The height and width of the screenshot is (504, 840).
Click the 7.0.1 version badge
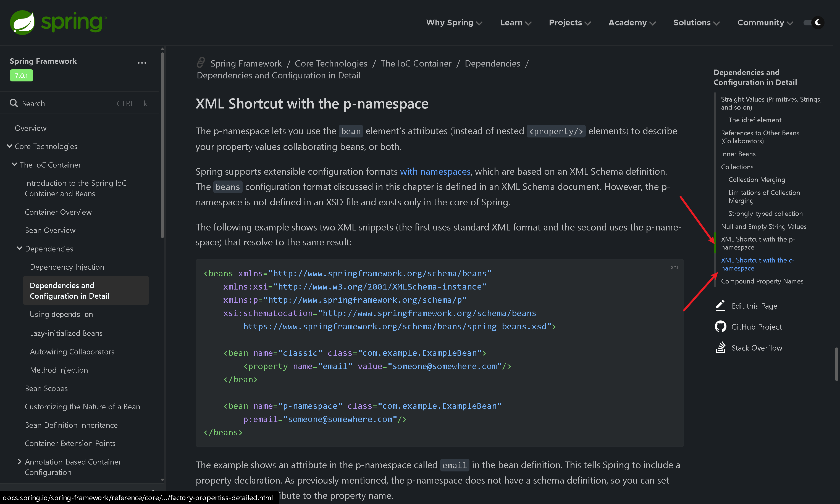[22, 75]
